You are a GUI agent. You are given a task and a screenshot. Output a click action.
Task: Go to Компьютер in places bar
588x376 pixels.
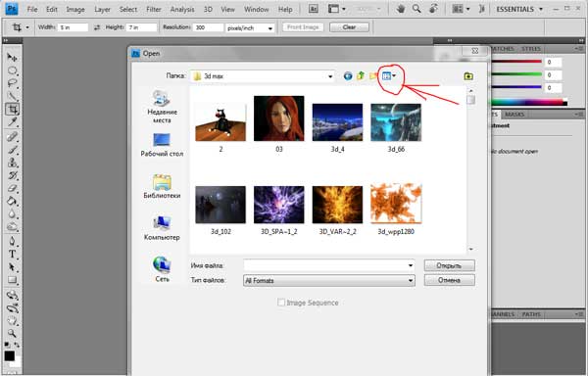[x=162, y=228]
